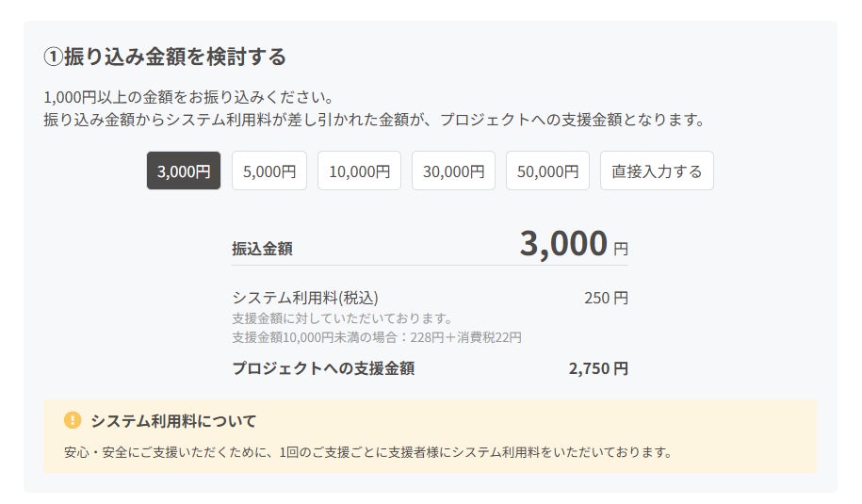
Task: Click the 228円+消費税22円 fee breakdown note
Action: [x=377, y=337]
